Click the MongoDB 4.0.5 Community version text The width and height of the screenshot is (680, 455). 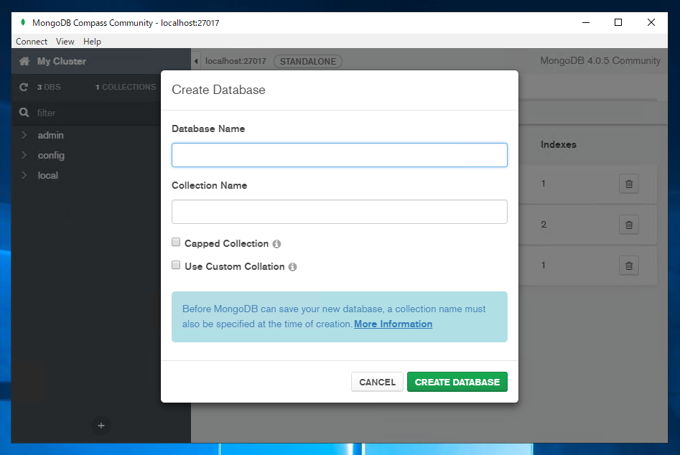(600, 61)
